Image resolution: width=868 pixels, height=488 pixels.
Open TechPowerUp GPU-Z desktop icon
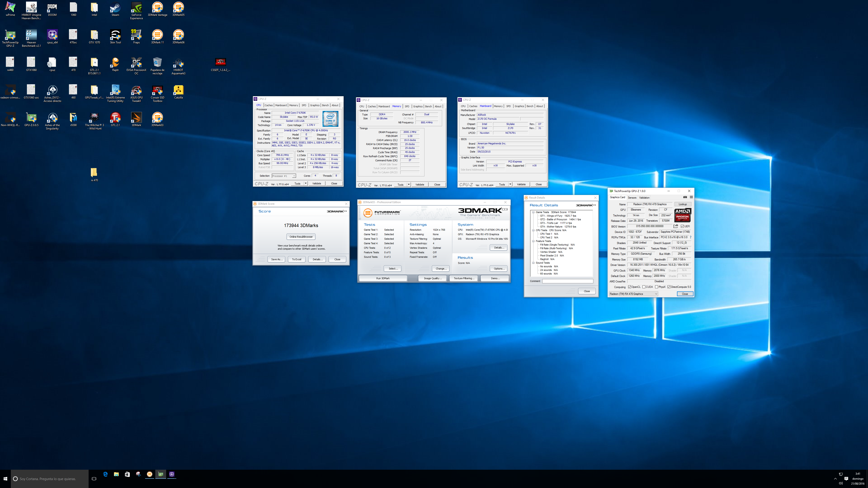coord(10,38)
